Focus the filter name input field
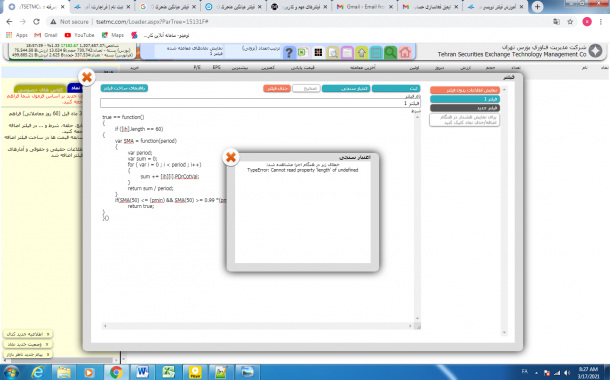The image size is (610, 380). (260, 103)
